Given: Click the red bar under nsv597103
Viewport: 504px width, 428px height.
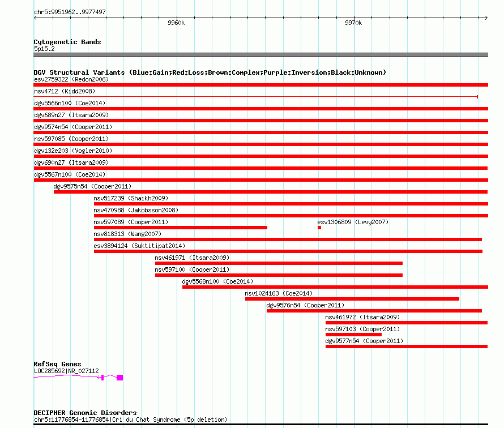Looking at the screenshot, I should tap(353, 335).
